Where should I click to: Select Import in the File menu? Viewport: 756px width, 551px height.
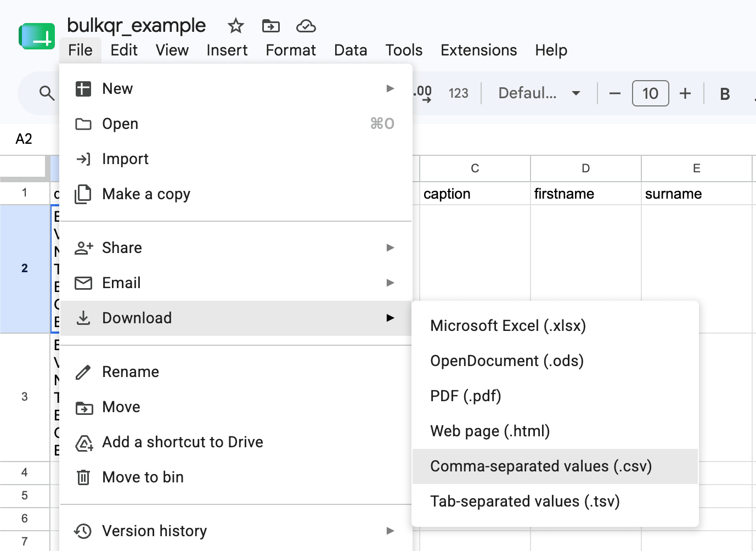tap(236, 159)
